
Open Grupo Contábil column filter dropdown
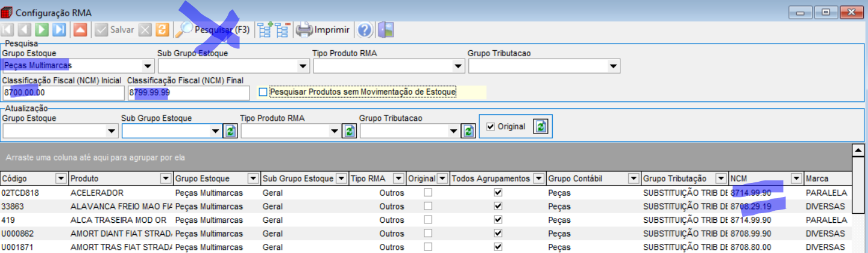pyautogui.click(x=634, y=179)
